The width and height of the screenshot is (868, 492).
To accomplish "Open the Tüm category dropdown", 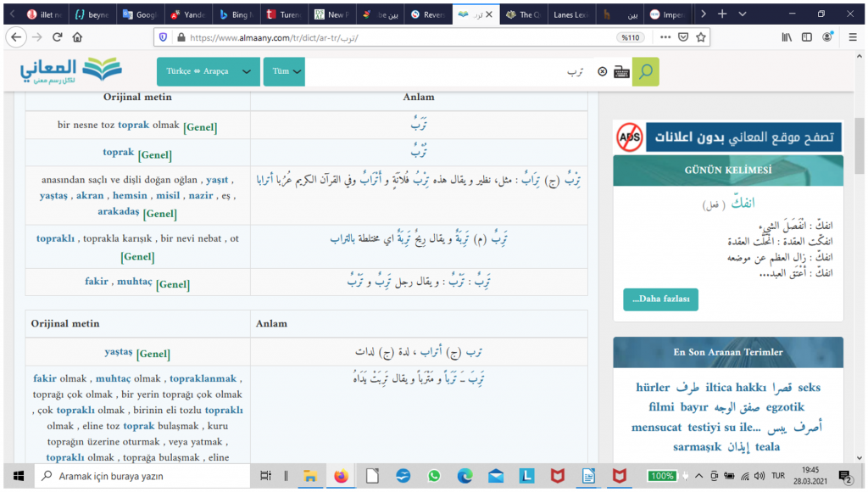I will coord(287,72).
